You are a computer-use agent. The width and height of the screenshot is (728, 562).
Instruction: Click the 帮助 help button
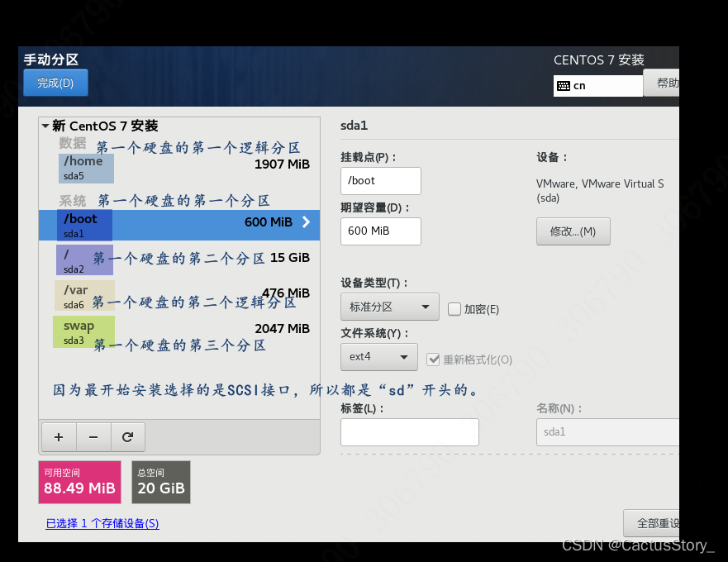click(662, 83)
